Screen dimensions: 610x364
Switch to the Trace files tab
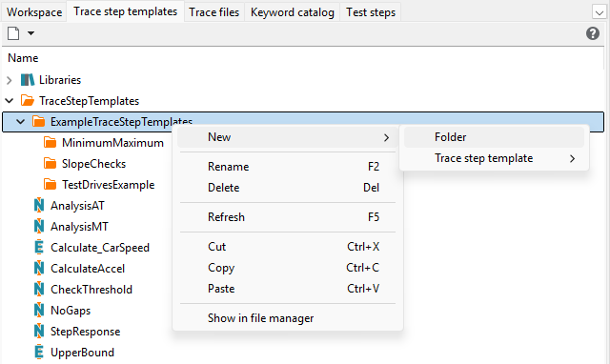pyautogui.click(x=213, y=12)
